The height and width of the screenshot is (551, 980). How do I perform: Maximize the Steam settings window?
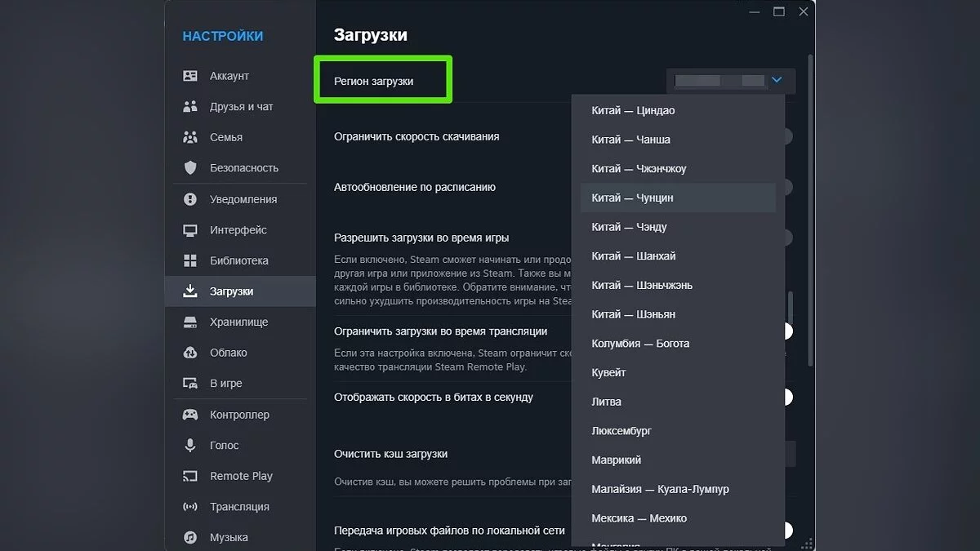tap(779, 11)
